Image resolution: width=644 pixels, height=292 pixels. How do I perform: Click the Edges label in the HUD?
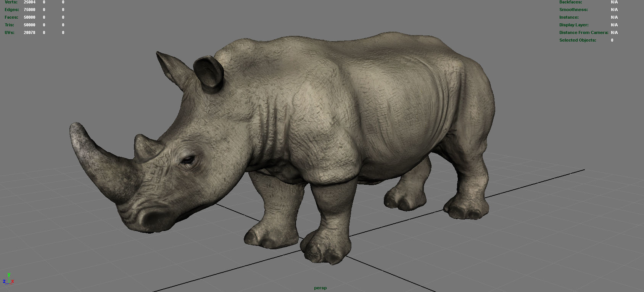click(12, 10)
